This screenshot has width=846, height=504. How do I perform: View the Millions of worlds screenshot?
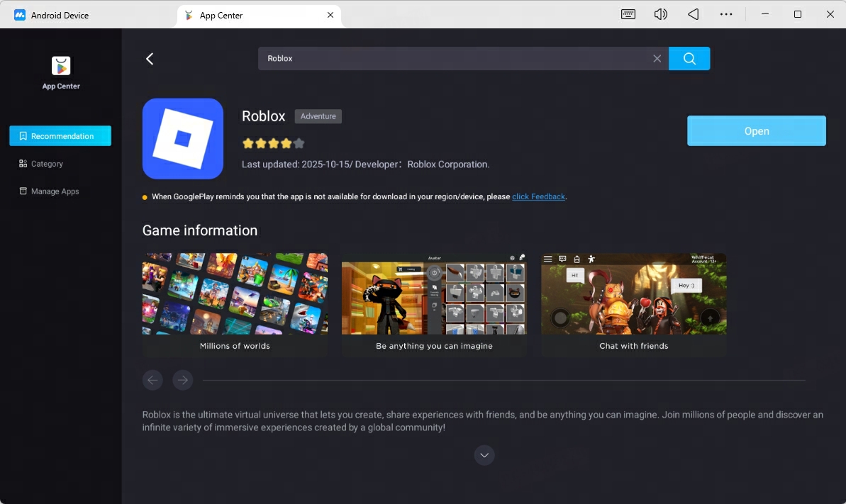click(235, 293)
